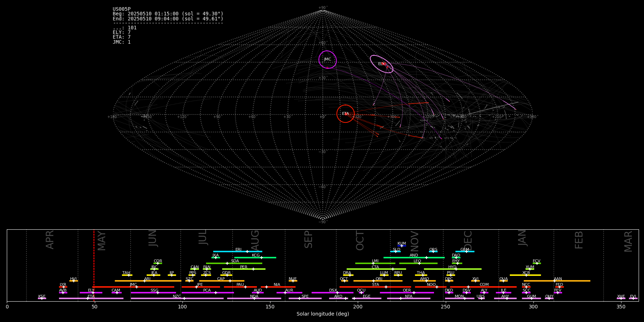Click the red COM shower bar
Screen dimensions: 644x322
[483, 287]
